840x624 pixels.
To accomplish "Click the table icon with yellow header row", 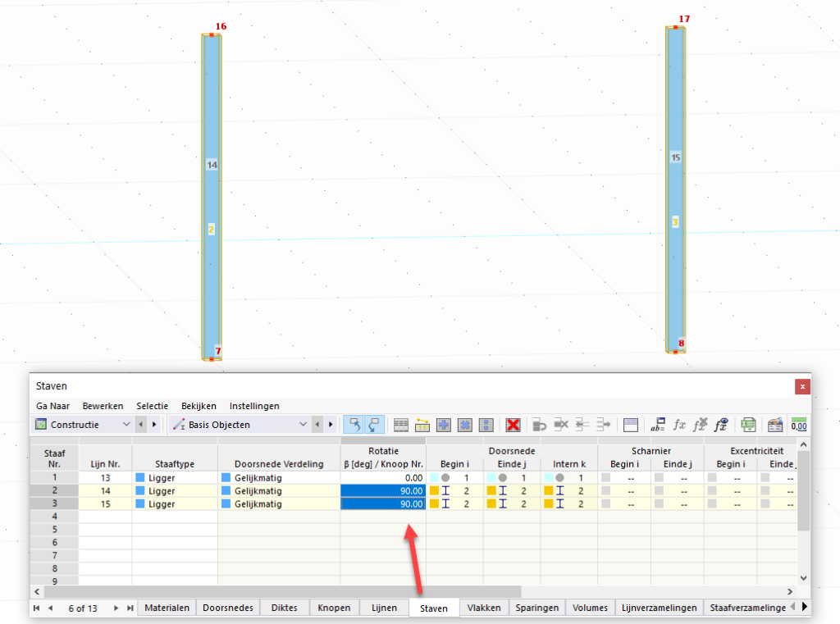I will (422, 425).
